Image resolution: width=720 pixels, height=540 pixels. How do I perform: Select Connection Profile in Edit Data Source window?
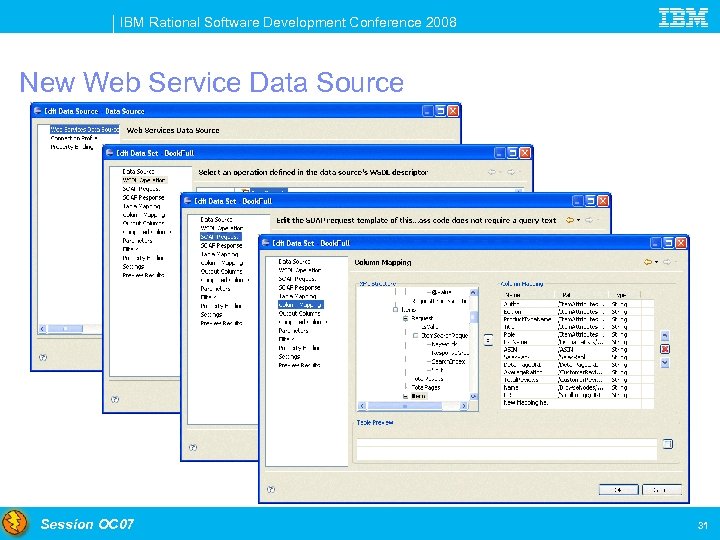pyautogui.click(x=74, y=138)
